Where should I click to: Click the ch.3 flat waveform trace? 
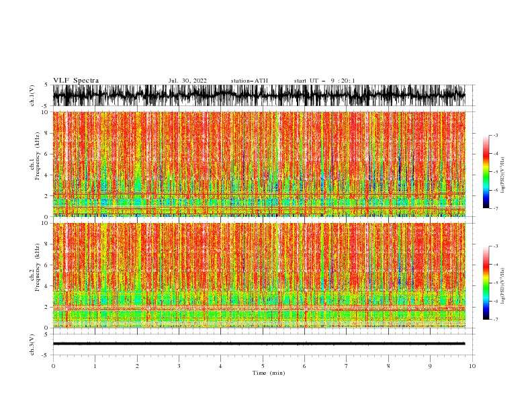(259, 344)
